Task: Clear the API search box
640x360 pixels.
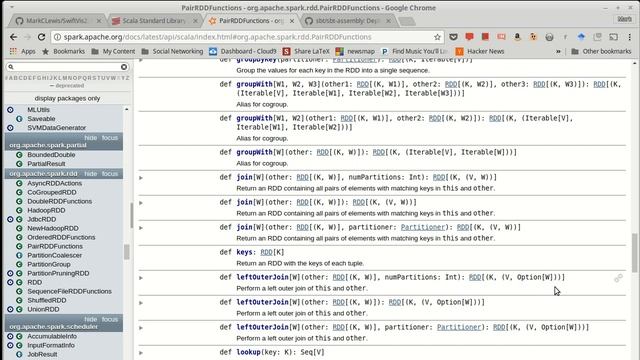Action: pyautogui.click(x=124, y=67)
